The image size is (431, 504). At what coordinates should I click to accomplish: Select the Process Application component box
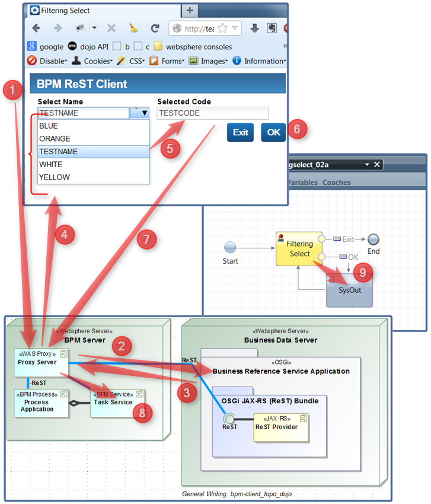tap(41, 403)
